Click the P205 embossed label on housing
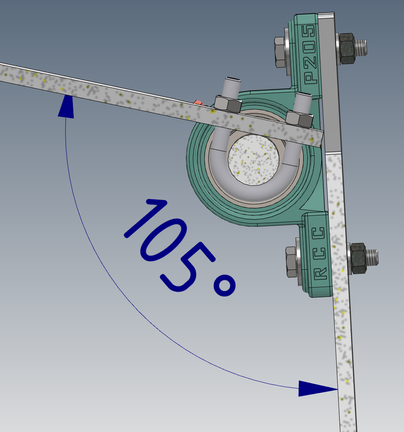 tap(309, 54)
